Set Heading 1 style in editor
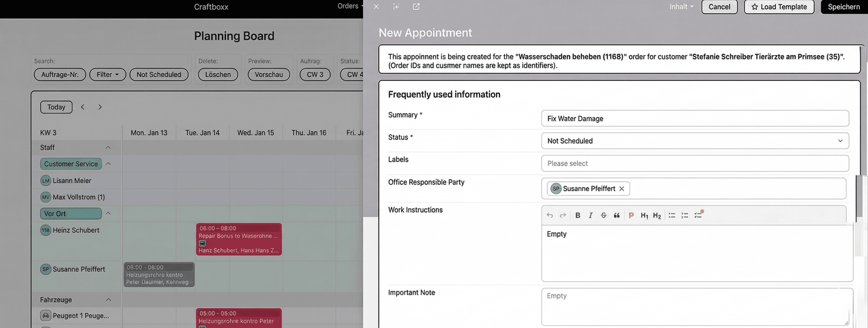Image resolution: width=868 pixels, height=328 pixels. tap(644, 216)
